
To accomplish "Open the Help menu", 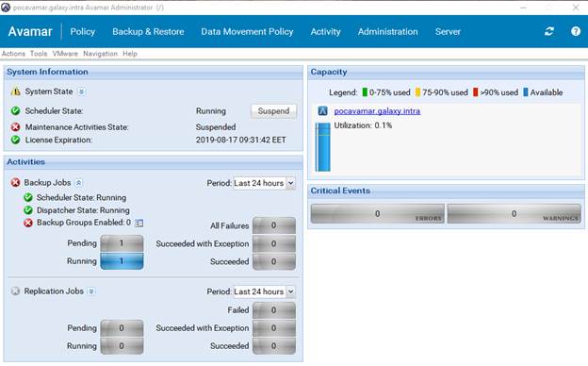I will [x=130, y=54].
